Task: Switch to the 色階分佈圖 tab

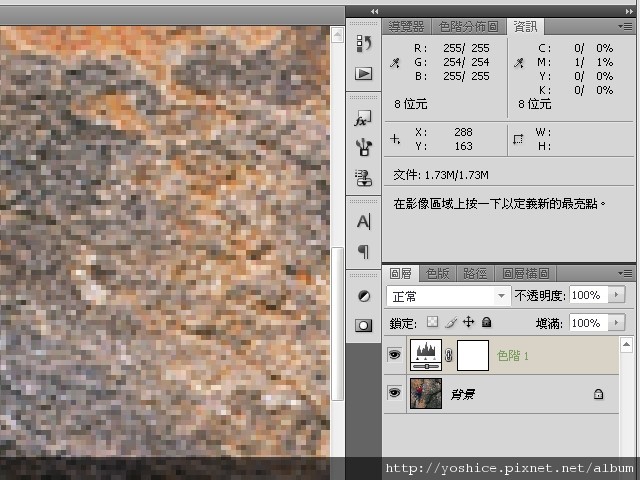Action: pos(469,27)
